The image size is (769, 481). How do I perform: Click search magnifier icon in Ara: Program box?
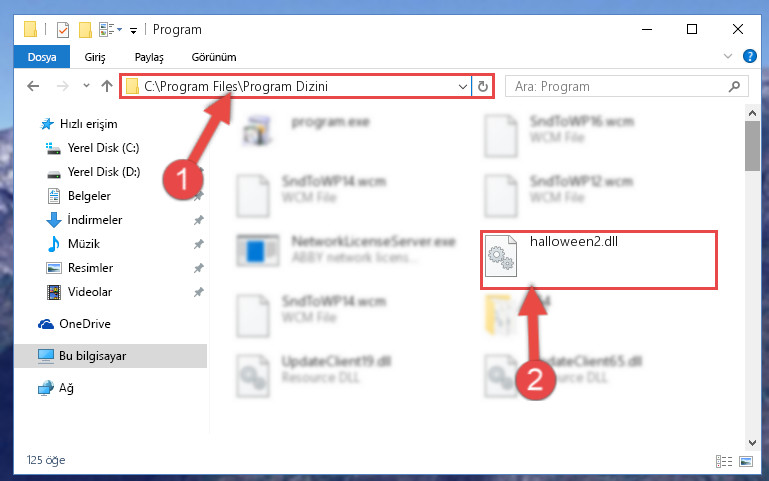[734, 87]
